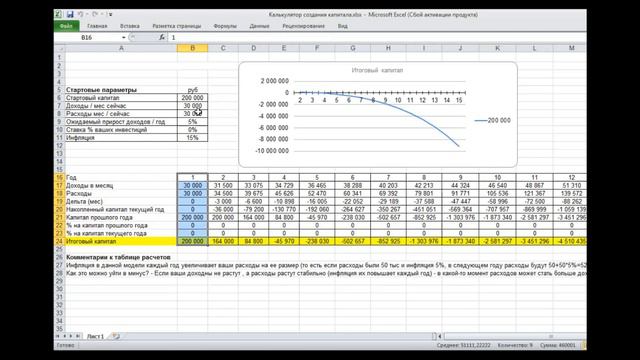Viewport: 640px width, 360px height.
Task: Click the Готово status bar indicator
Action: (65, 345)
